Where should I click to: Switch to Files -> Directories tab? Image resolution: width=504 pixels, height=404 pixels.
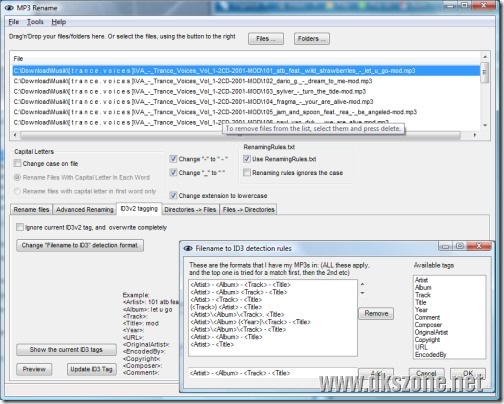pos(248,209)
